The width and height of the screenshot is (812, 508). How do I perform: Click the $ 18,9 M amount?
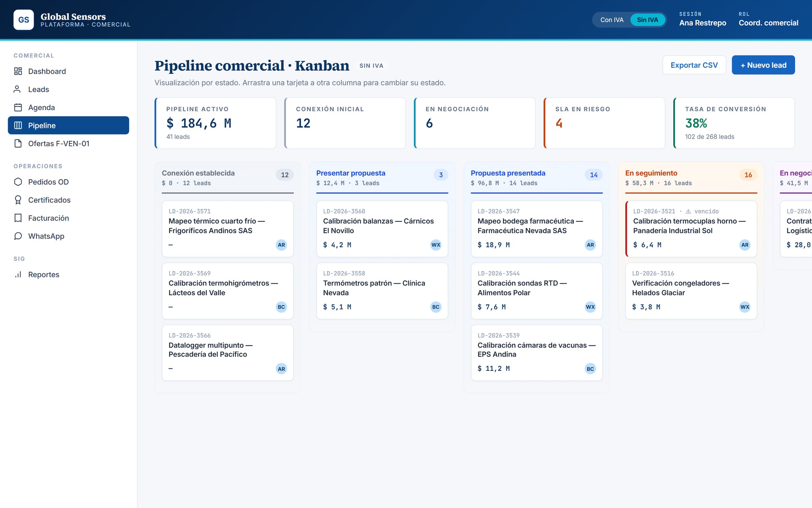point(494,245)
